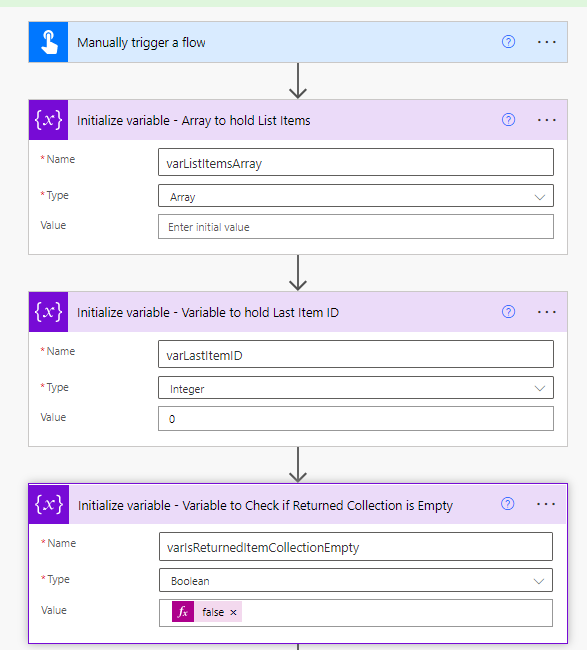Screen dimensions: 587x650
Task: Open the ellipsis menu on Manually trigger a flow
Action: pos(546,42)
